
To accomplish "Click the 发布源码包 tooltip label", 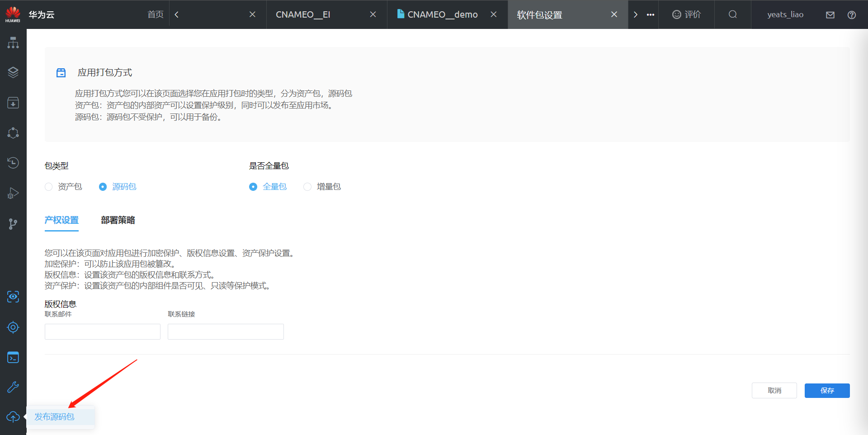I will [55, 416].
